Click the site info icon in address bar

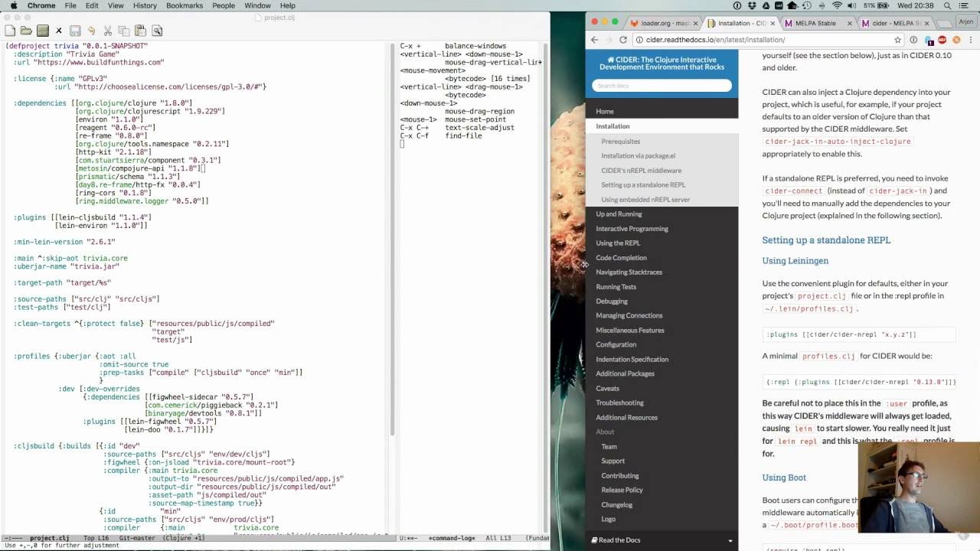pos(638,40)
